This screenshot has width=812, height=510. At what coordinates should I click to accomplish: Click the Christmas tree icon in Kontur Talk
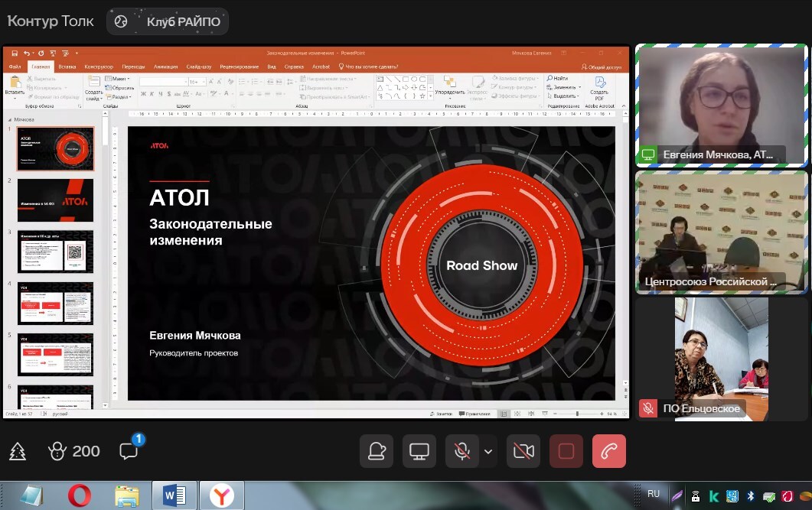[x=18, y=452]
